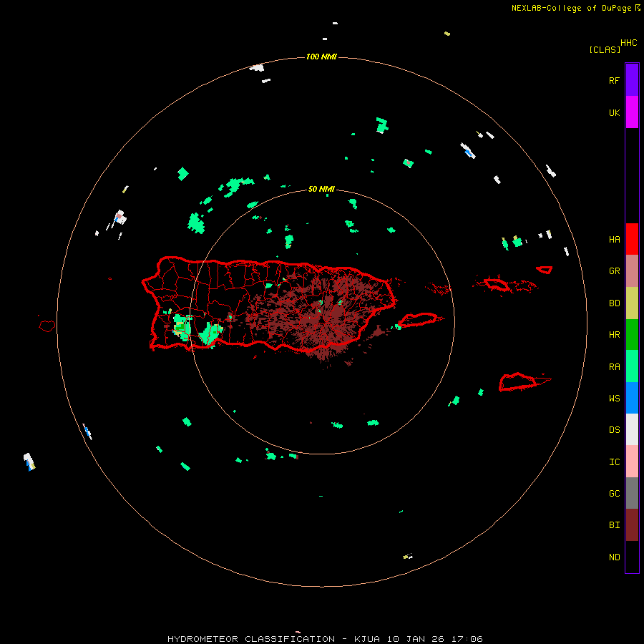Click the Vieques island outline
This screenshot has width=644, height=644.
point(418,320)
